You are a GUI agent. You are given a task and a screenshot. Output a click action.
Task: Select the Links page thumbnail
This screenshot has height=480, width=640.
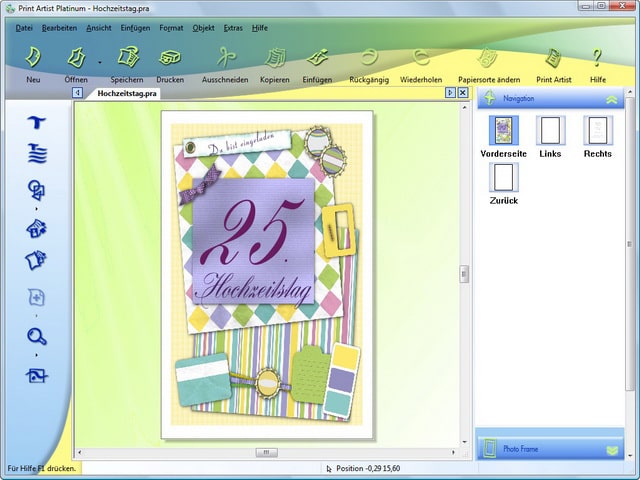[x=550, y=132]
